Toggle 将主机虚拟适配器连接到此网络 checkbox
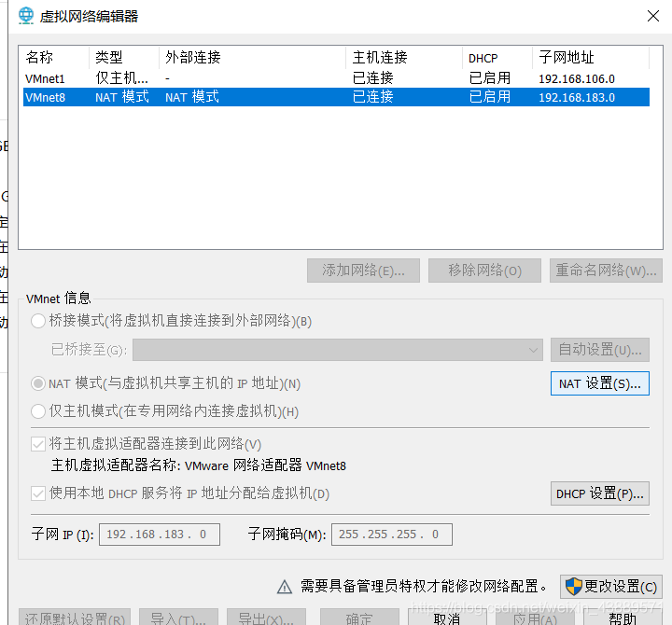This screenshot has height=625, width=672. coord(38,444)
